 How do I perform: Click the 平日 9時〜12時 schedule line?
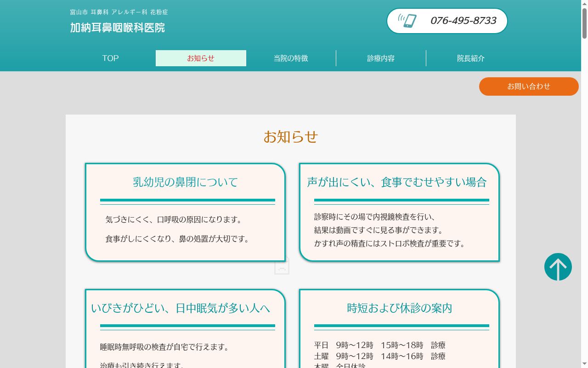[x=380, y=345]
